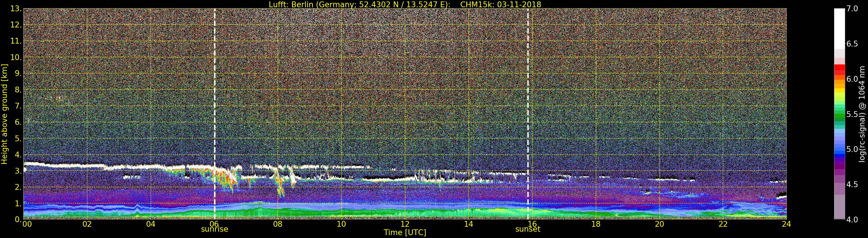868x238 pixels.
Task: Click the "5.5" colorbar tick label
Action: pos(852,114)
